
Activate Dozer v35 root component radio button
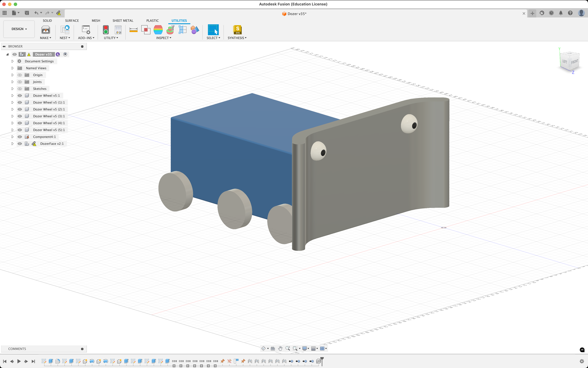pyautogui.click(x=65, y=54)
